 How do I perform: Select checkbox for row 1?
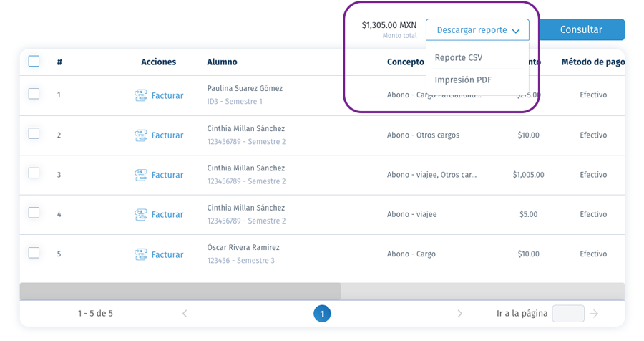tap(34, 94)
